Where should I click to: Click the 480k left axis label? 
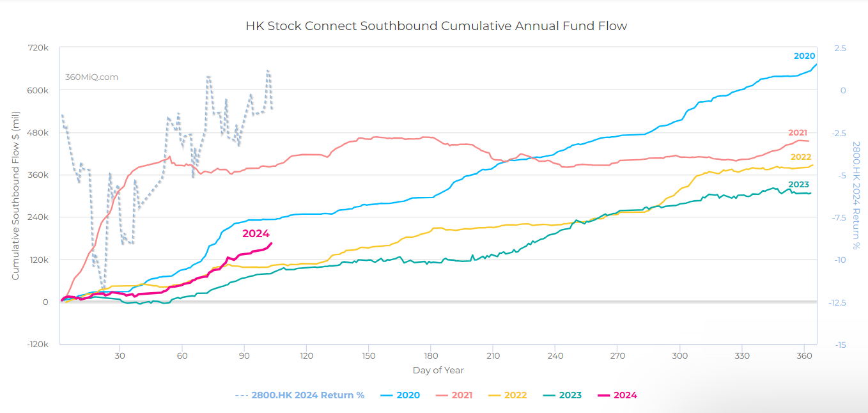[x=38, y=132]
